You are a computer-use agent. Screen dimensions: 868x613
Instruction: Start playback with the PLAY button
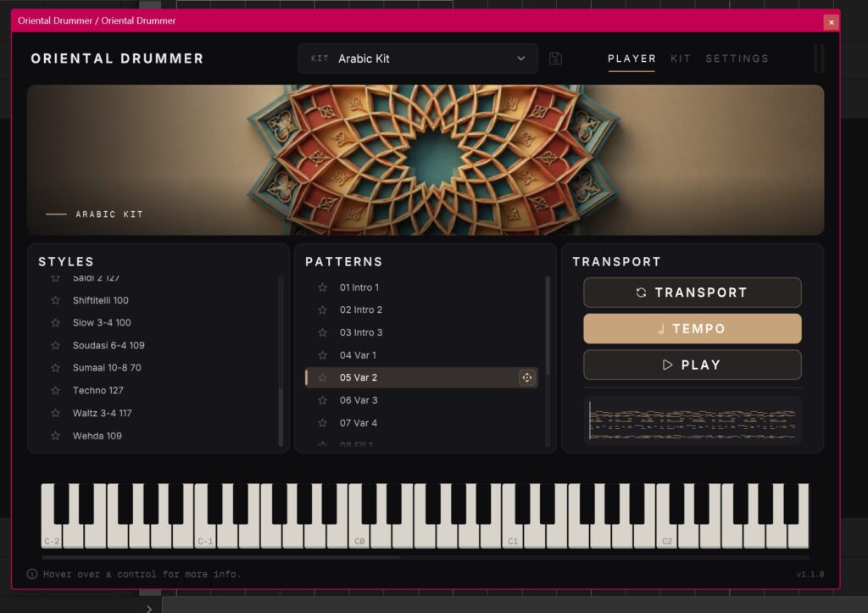tap(692, 365)
